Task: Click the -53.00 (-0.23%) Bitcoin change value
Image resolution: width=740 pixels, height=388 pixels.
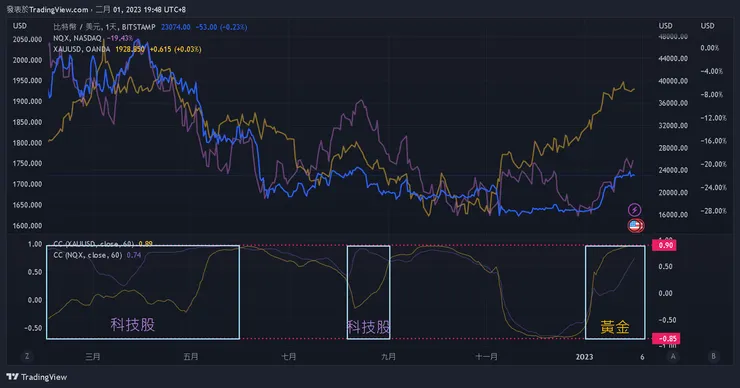Action: pyautogui.click(x=221, y=27)
